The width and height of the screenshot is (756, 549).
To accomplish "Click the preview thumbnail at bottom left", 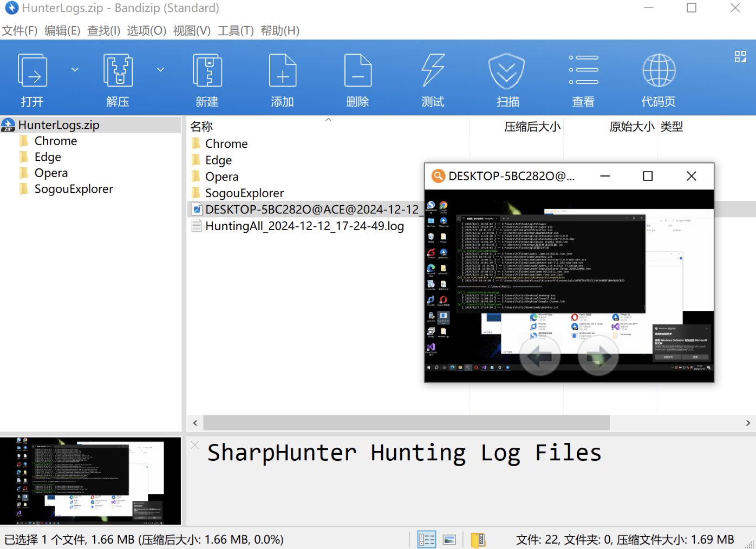I will [90, 481].
